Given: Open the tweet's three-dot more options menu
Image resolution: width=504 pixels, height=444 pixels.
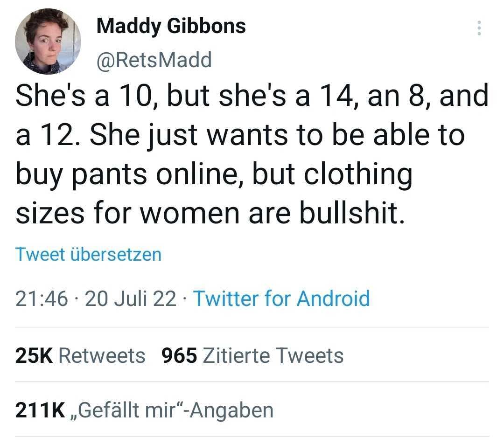Looking at the screenshot, I should point(478,28).
